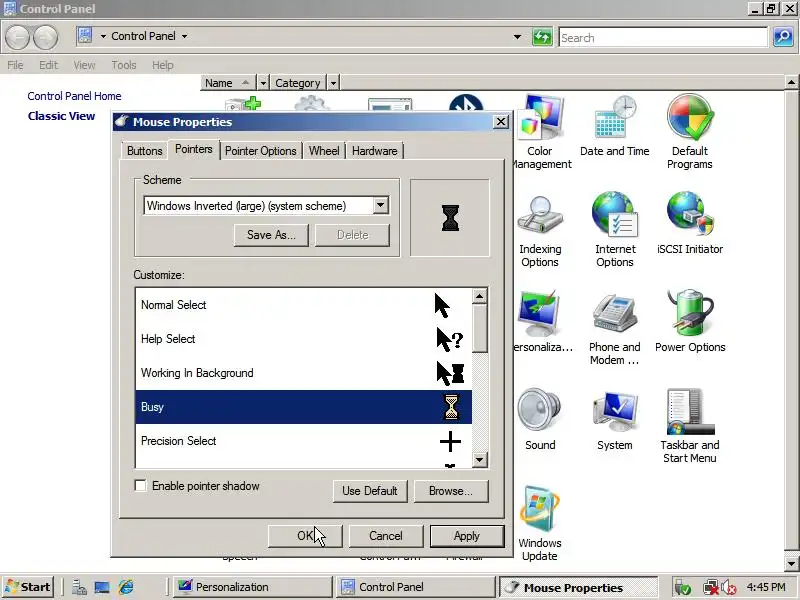Screen dimensions: 800x600
Task: Click the Customize list scroll up arrow
Action: point(479,296)
